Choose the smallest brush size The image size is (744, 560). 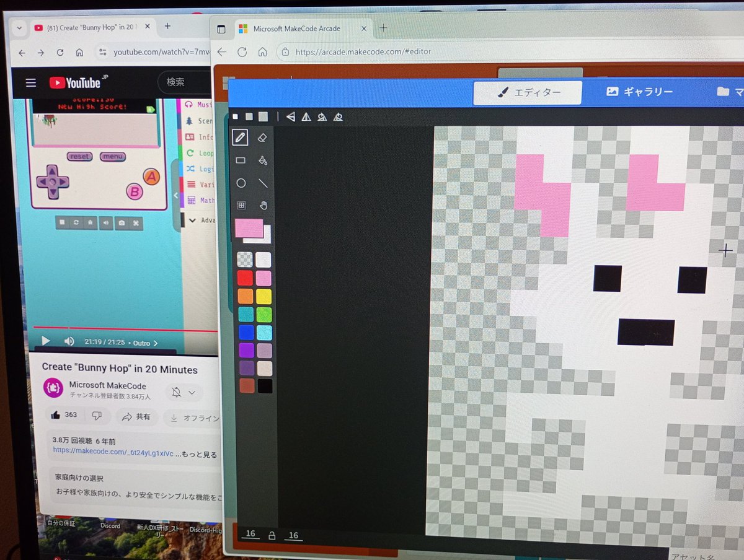coord(236,116)
